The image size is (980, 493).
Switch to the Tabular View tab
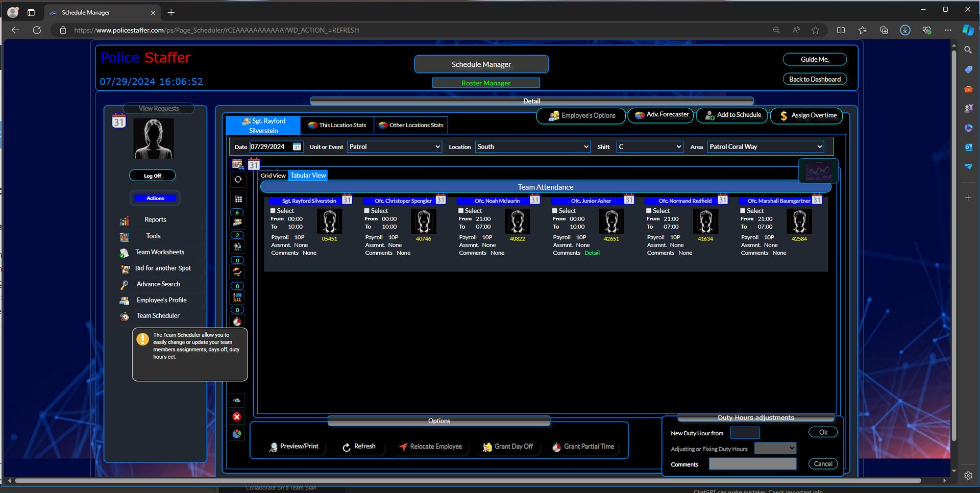point(308,176)
